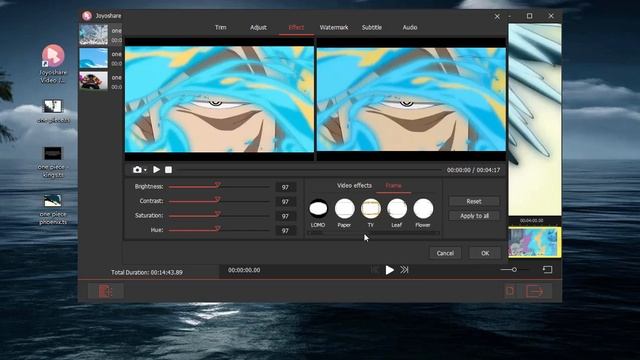This screenshot has height=360, width=640.
Task: Confirm with OK button
Action: tap(484, 253)
